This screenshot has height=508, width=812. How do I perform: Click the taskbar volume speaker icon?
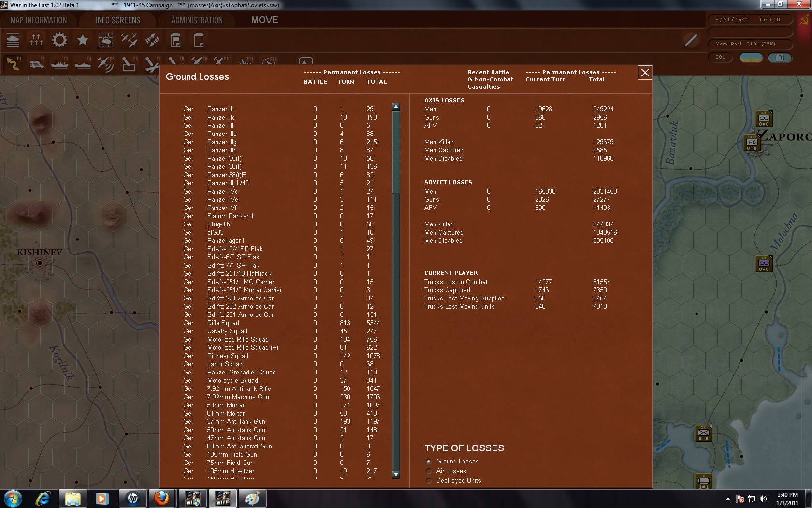click(x=763, y=499)
